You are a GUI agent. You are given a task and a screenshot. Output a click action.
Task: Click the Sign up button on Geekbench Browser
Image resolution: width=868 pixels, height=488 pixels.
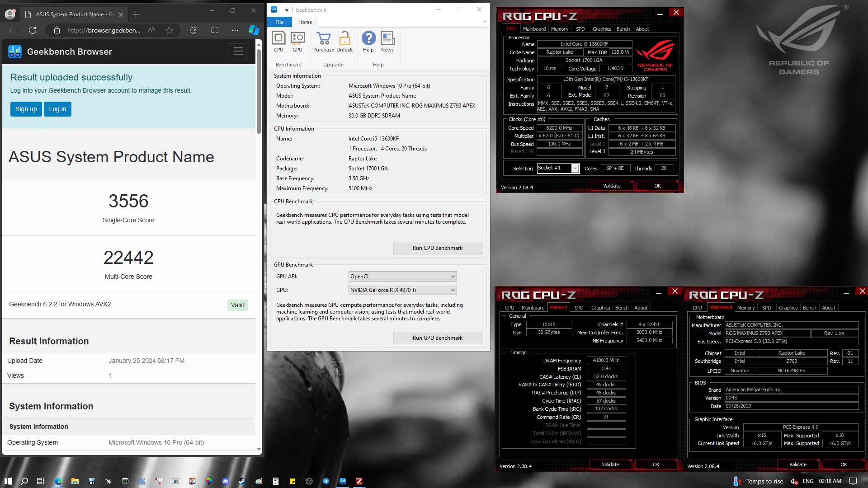click(26, 109)
